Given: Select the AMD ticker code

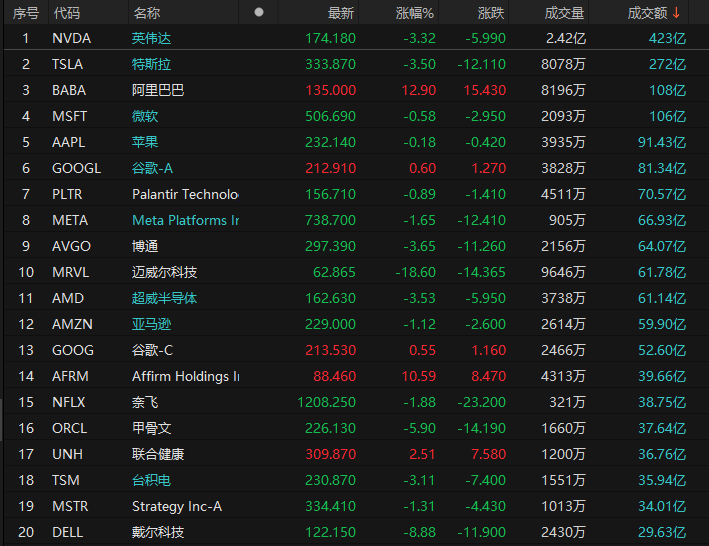Looking at the screenshot, I should pyautogui.click(x=68, y=298).
